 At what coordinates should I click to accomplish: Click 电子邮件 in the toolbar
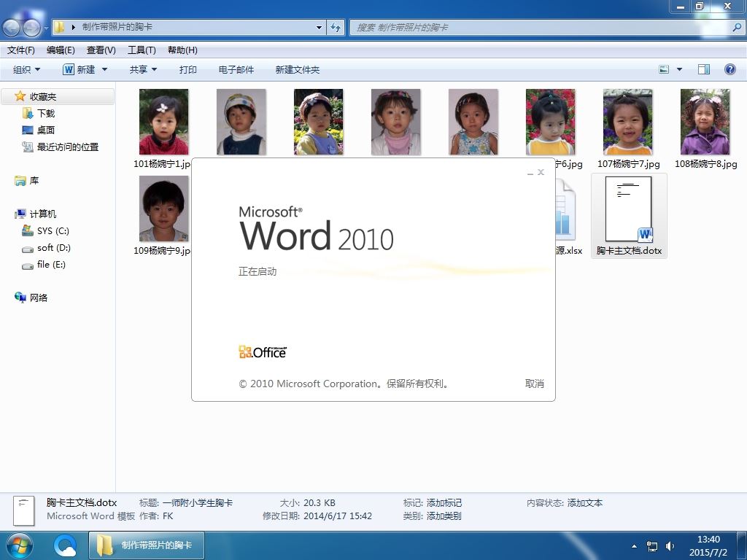point(236,69)
